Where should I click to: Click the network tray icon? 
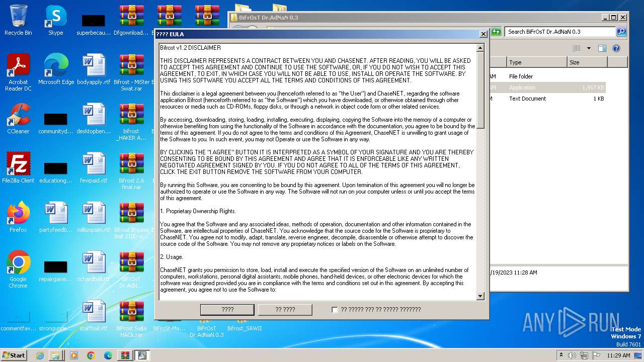click(584, 355)
